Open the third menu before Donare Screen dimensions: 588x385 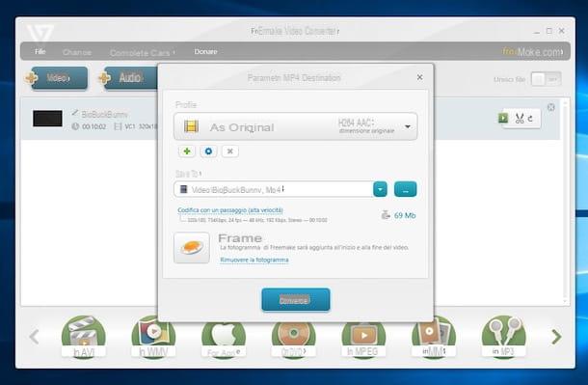pyautogui.click(x=142, y=52)
